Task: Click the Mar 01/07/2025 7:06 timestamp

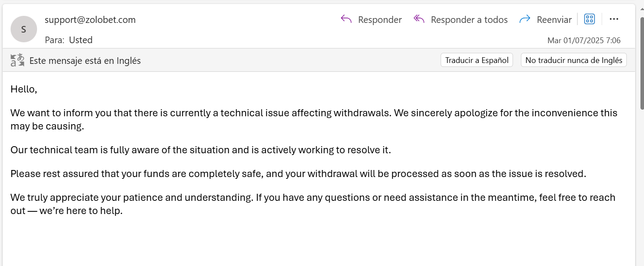Action: click(584, 41)
